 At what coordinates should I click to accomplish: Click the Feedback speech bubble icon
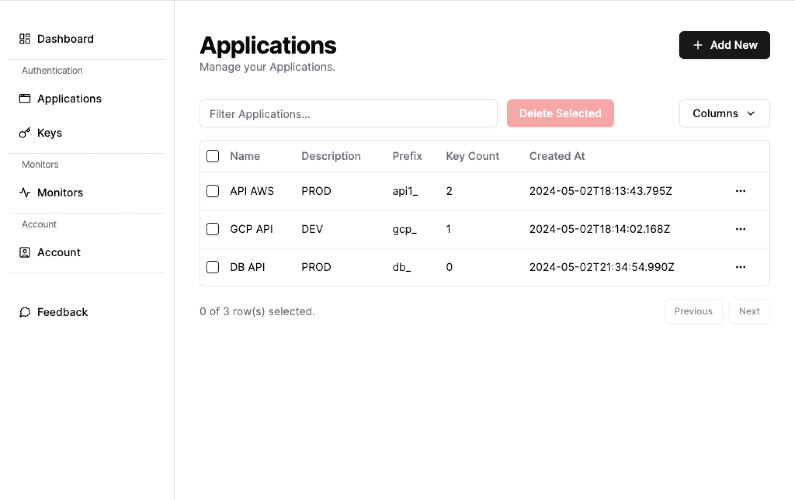click(24, 312)
